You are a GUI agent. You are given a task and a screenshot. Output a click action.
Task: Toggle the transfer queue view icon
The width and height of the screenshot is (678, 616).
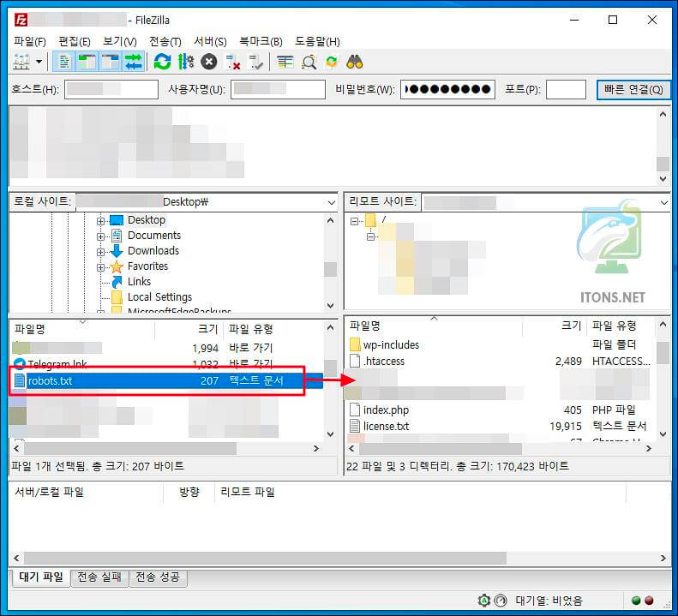click(133, 62)
